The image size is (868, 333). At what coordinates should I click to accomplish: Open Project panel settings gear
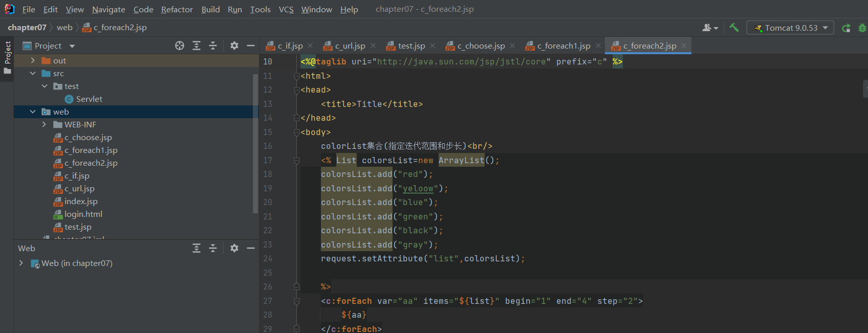click(x=234, y=46)
